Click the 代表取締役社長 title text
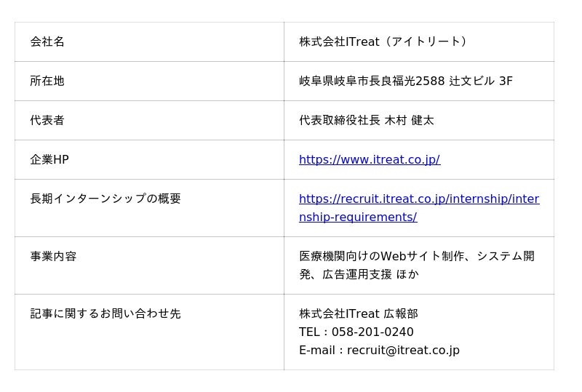 click(x=339, y=120)
